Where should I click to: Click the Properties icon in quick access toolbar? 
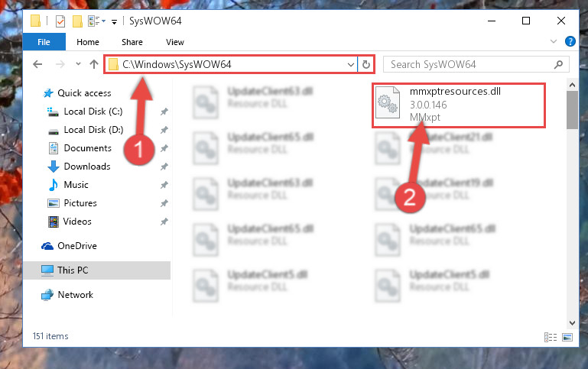[60, 21]
